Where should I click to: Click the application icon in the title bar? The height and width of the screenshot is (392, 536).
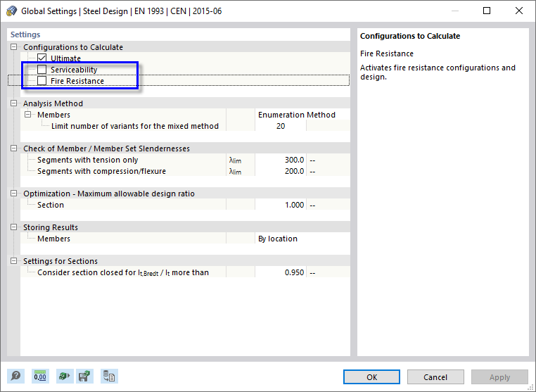(12, 11)
